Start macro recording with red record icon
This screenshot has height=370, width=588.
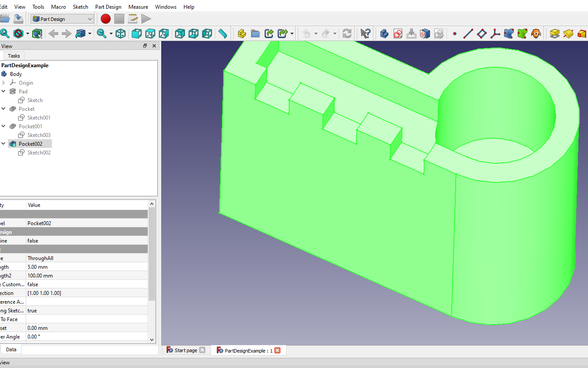point(106,19)
